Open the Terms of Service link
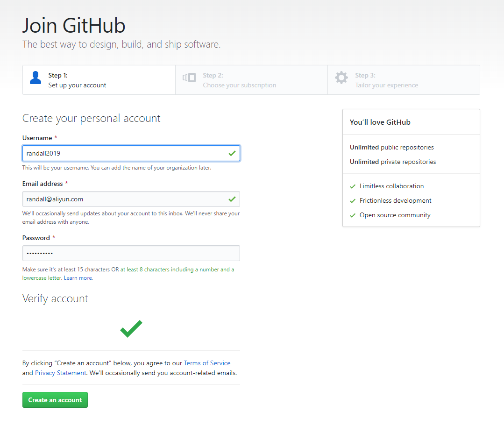 point(207,363)
